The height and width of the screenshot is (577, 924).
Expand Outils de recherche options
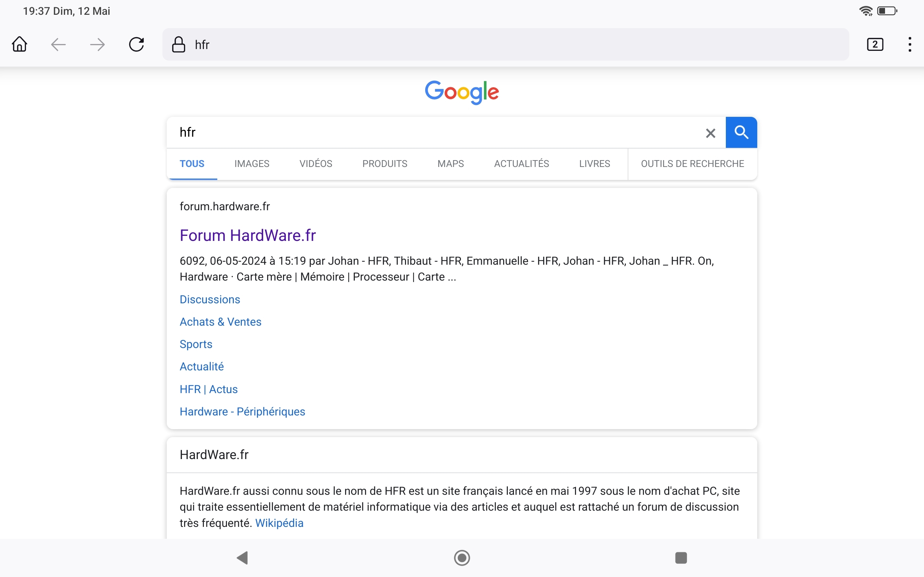[692, 164]
